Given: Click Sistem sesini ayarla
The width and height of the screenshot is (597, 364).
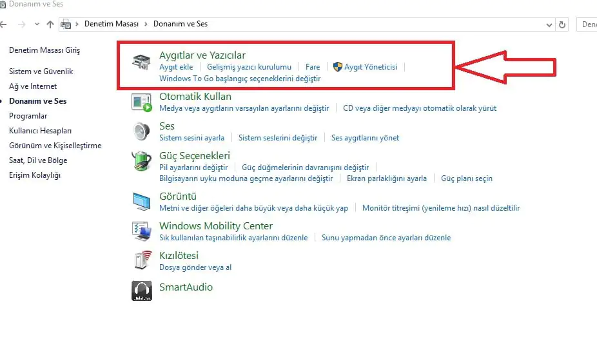Looking at the screenshot, I should tap(191, 138).
